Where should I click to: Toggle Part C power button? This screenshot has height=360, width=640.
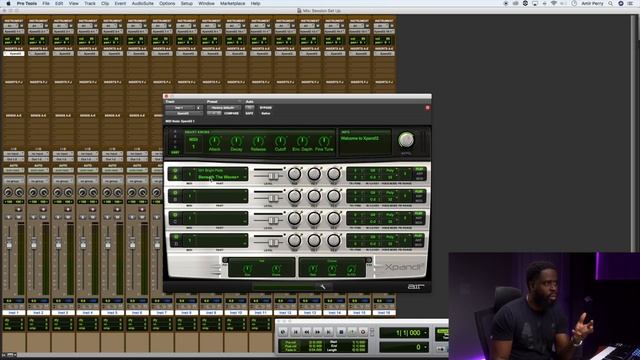coord(176,215)
